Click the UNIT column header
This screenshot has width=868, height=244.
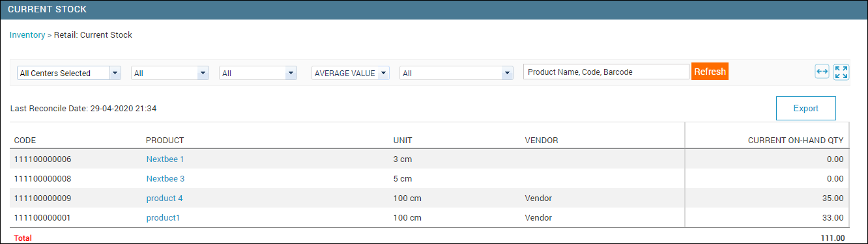click(x=403, y=140)
